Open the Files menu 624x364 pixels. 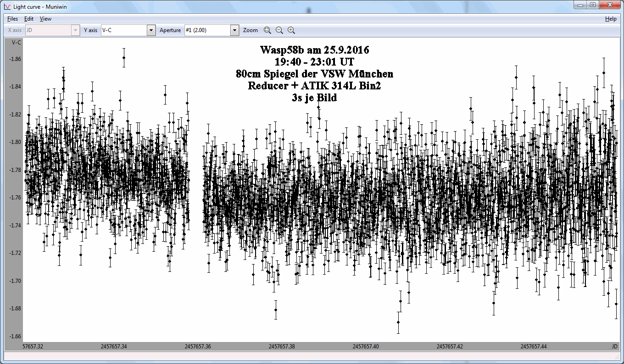(12, 19)
